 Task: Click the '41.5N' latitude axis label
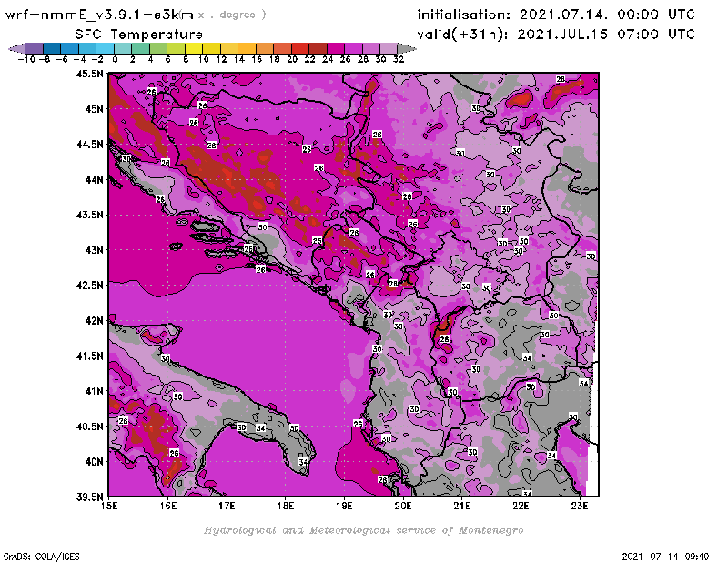tap(89, 356)
